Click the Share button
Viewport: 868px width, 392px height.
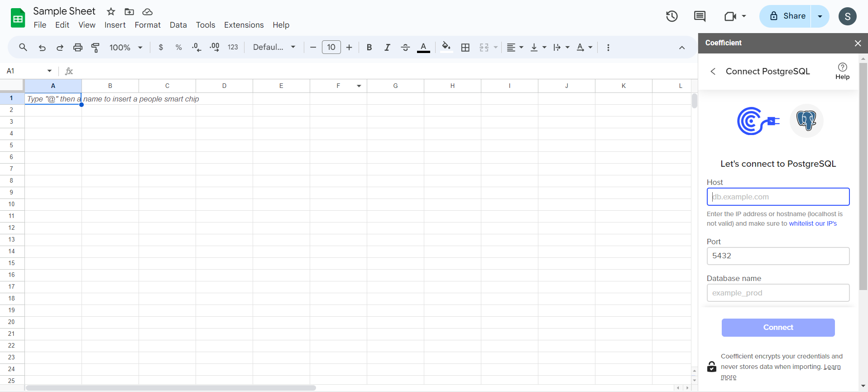click(x=785, y=16)
